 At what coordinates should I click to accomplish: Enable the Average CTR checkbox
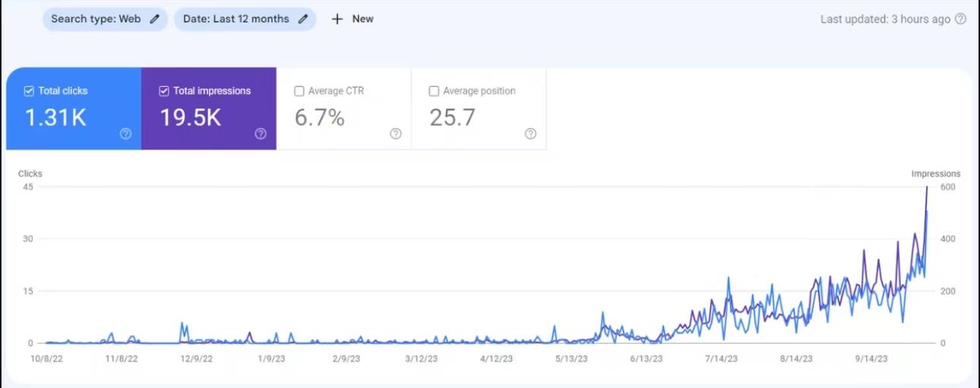point(299,91)
